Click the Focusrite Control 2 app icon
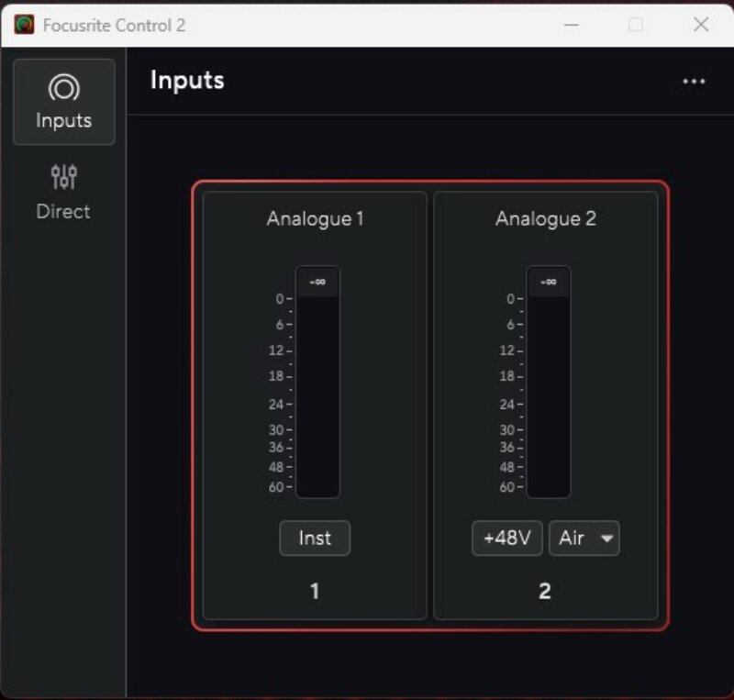The image size is (734, 700). [25, 25]
